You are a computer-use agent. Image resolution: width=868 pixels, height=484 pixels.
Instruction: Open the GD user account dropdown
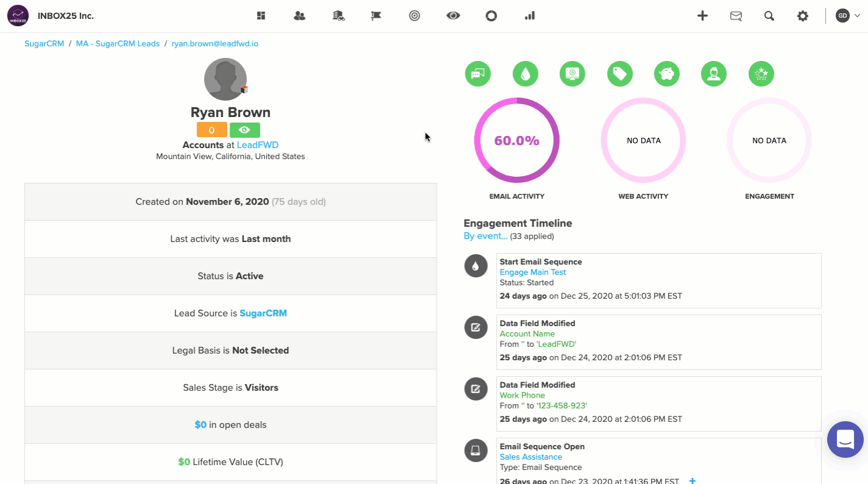point(848,16)
